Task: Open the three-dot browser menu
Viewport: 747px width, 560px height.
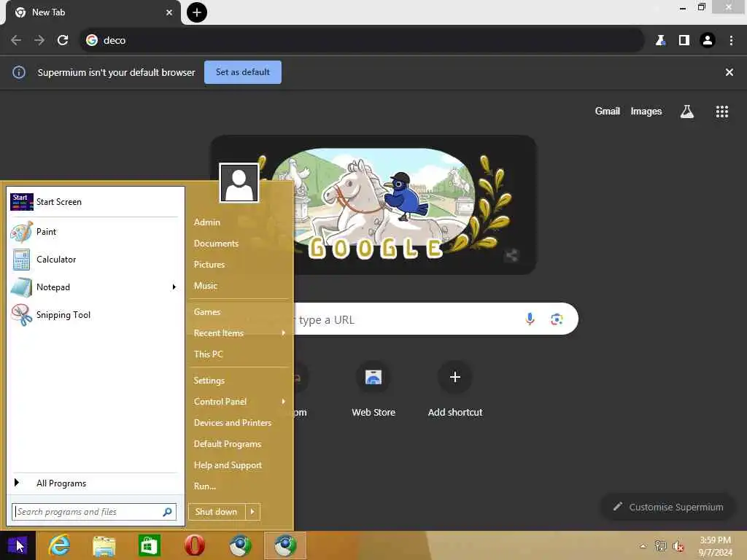Action: pyautogui.click(x=731, y=41)
